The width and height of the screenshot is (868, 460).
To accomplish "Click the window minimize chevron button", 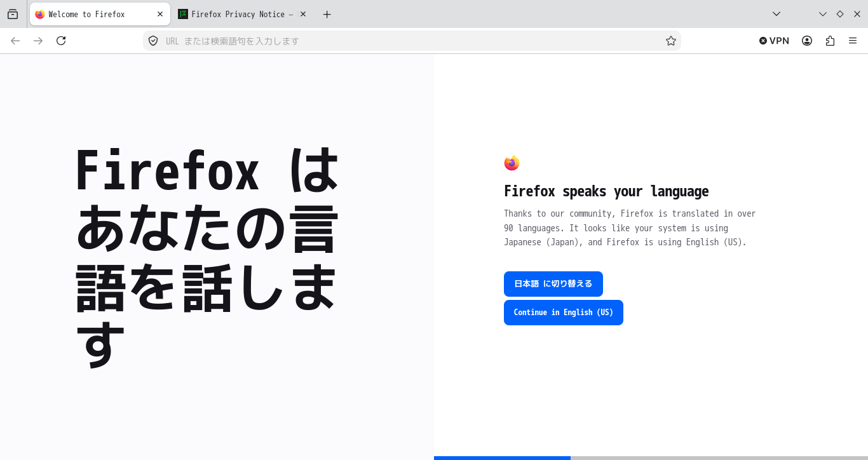I will [x=823, y=14].
